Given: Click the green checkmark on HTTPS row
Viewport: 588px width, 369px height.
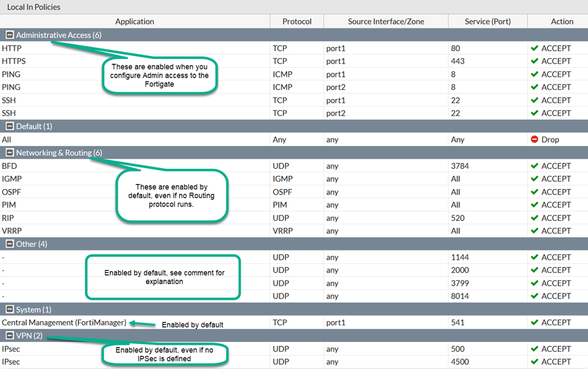Looking at the screenshot, I should 534,61.
